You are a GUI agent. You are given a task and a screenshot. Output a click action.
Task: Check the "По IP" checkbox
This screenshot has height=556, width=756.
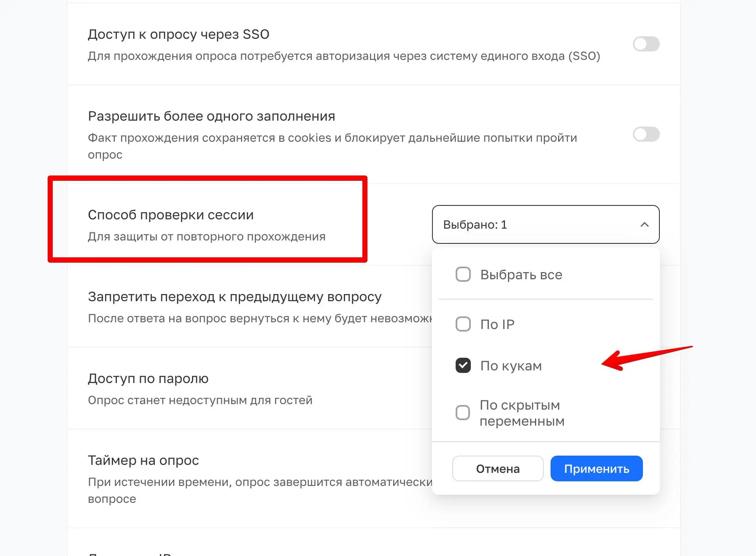point(463,324)
